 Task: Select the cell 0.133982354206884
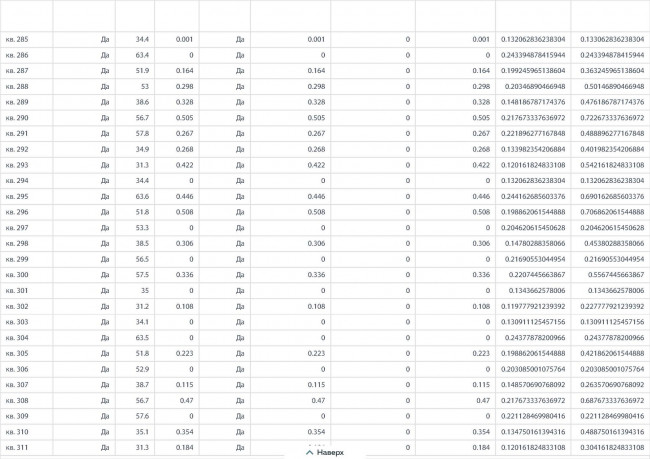533,149
